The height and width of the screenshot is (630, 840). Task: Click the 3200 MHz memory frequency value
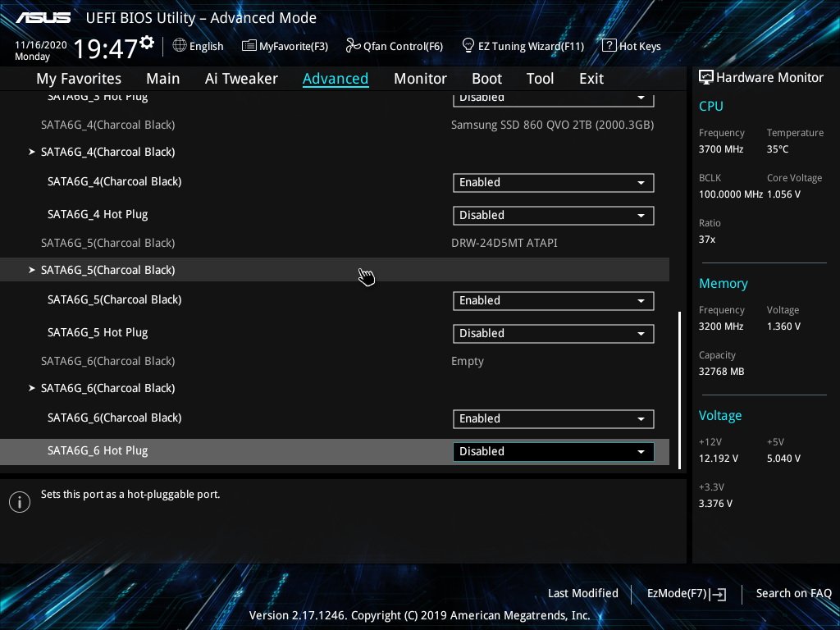[x=720, y=326]
